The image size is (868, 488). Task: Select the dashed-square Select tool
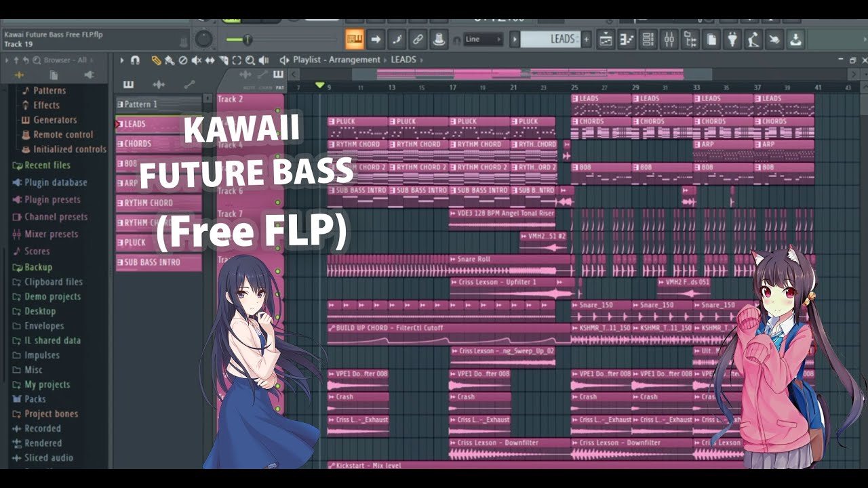(237, 60)
